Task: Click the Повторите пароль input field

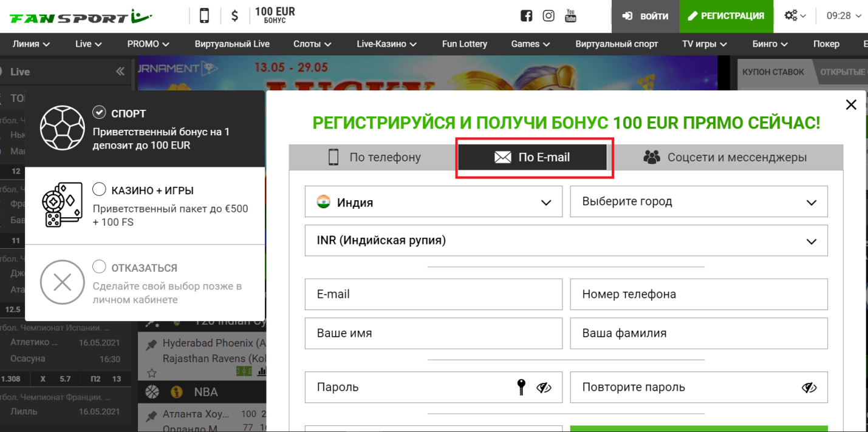Action: [699, 387]
